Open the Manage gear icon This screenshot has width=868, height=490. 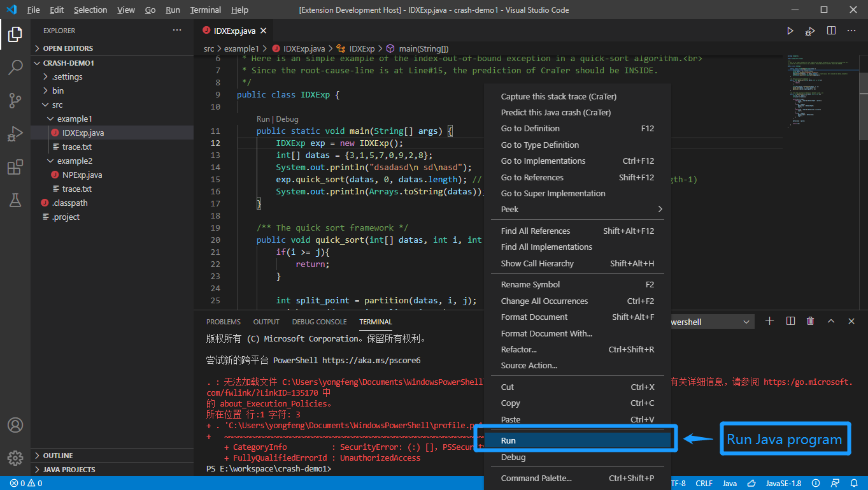point(15,458)
